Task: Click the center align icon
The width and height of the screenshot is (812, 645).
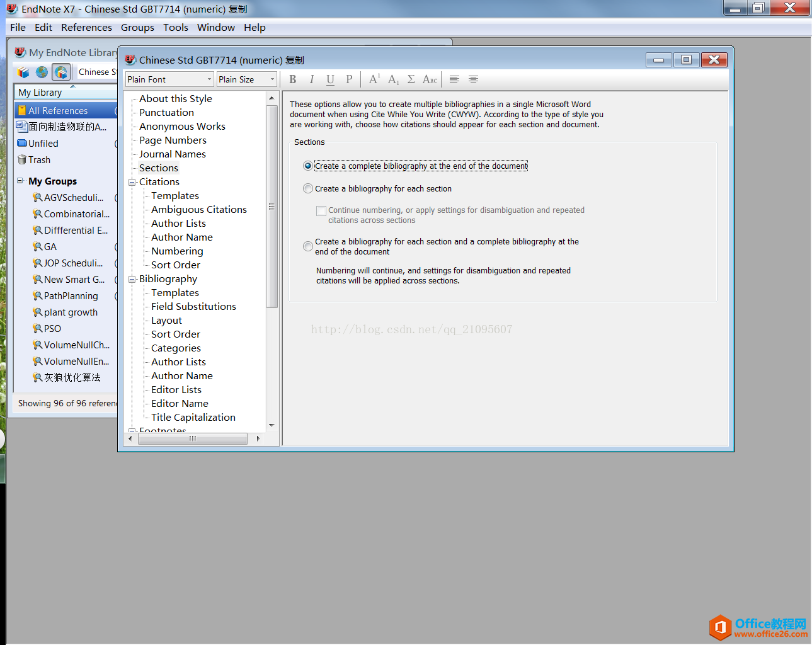Action: click(x=473, y=79)
